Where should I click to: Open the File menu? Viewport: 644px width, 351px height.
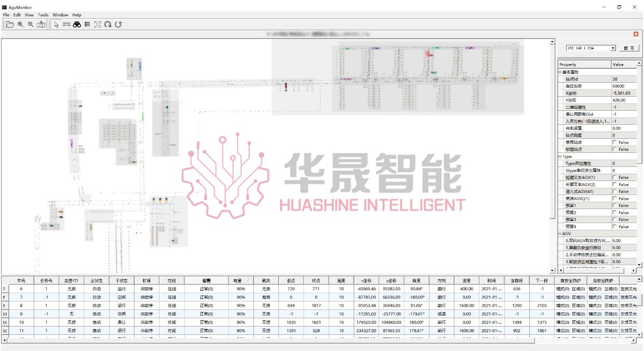pyautogui.click(x=6, y=15)
